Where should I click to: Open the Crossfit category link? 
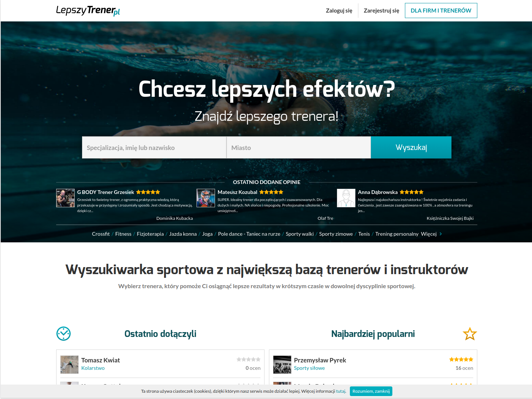101,234
